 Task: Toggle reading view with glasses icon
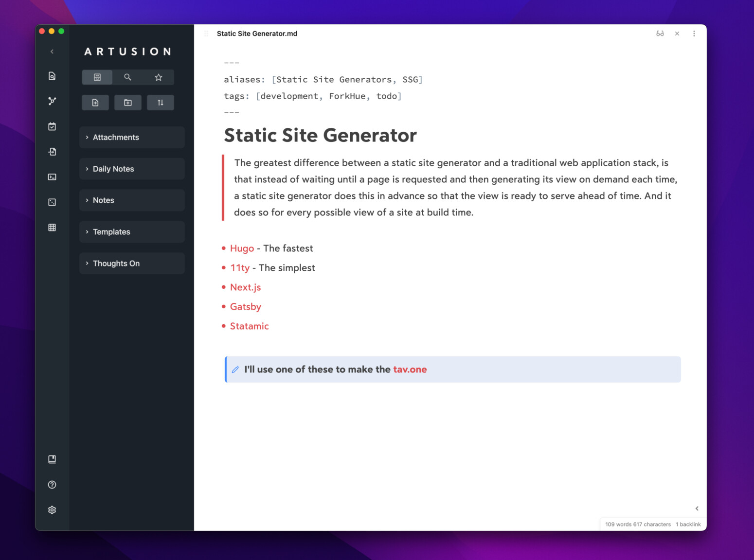point(660,34)
